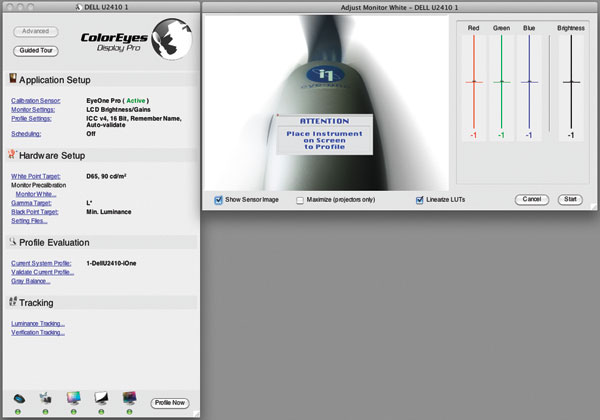
Task: Open the Calibration Sensor link
Action: (x=36, y=101)
